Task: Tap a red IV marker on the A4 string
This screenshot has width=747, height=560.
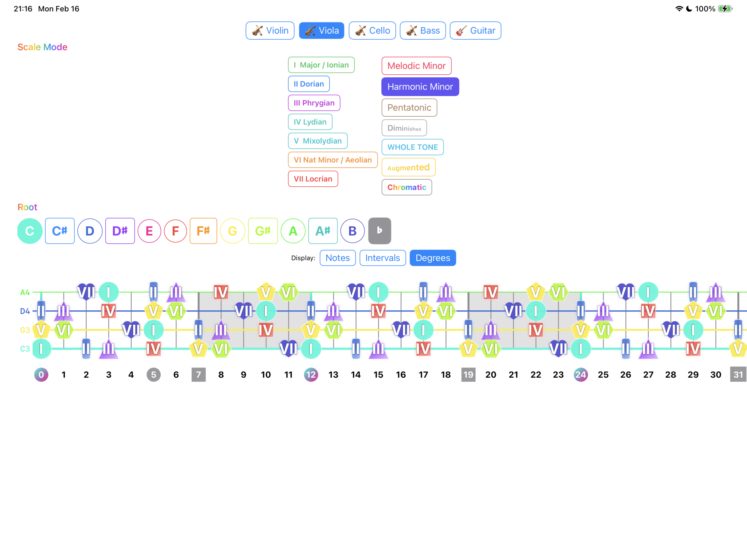Action: click(x=221, y=291)
